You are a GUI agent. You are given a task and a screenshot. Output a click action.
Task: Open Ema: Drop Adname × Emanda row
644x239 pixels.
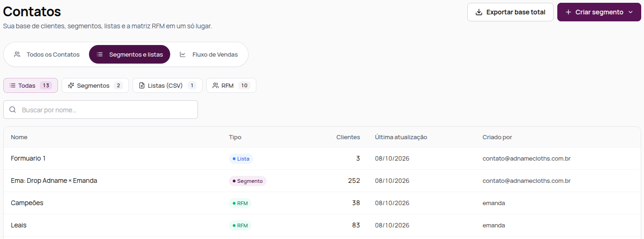pyautogui.click(x=322, y=181)
